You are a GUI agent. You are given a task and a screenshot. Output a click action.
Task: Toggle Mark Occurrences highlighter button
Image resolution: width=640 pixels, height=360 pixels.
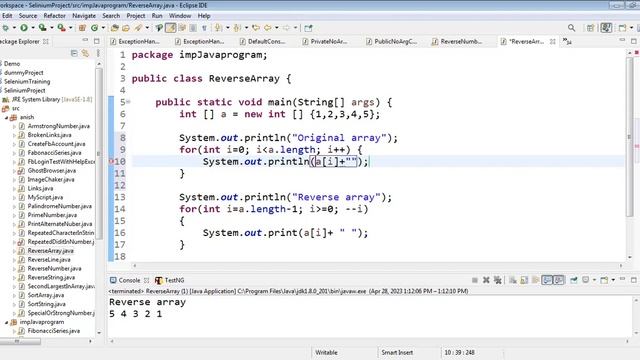tap(171, 28)
